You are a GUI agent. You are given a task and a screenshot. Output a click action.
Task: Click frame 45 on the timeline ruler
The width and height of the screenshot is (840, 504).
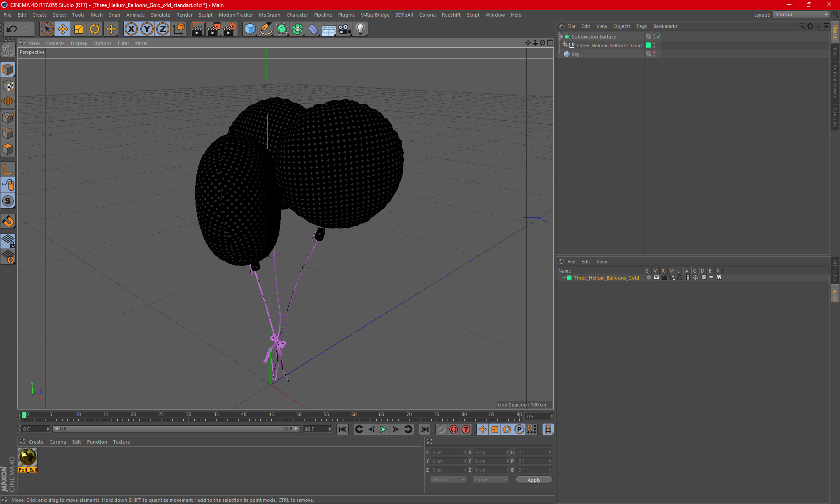coord(271,416)
